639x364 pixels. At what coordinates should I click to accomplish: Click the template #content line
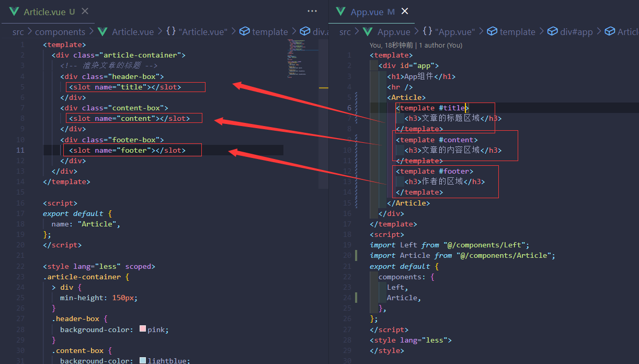[x=437, y=140]
